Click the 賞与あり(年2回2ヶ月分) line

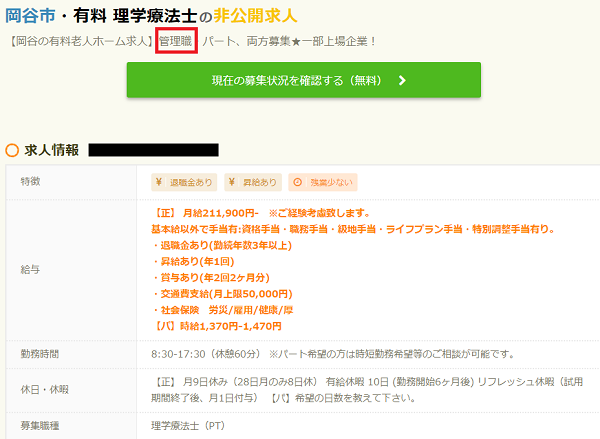point(210,277)
